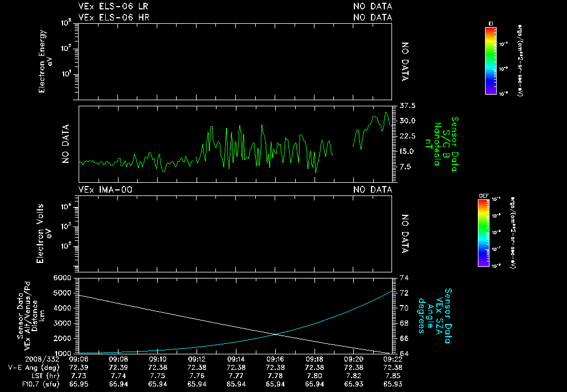Click the 09:08 time tick label
This screenshot has height=392, width=567.
[x=118, y=359]
